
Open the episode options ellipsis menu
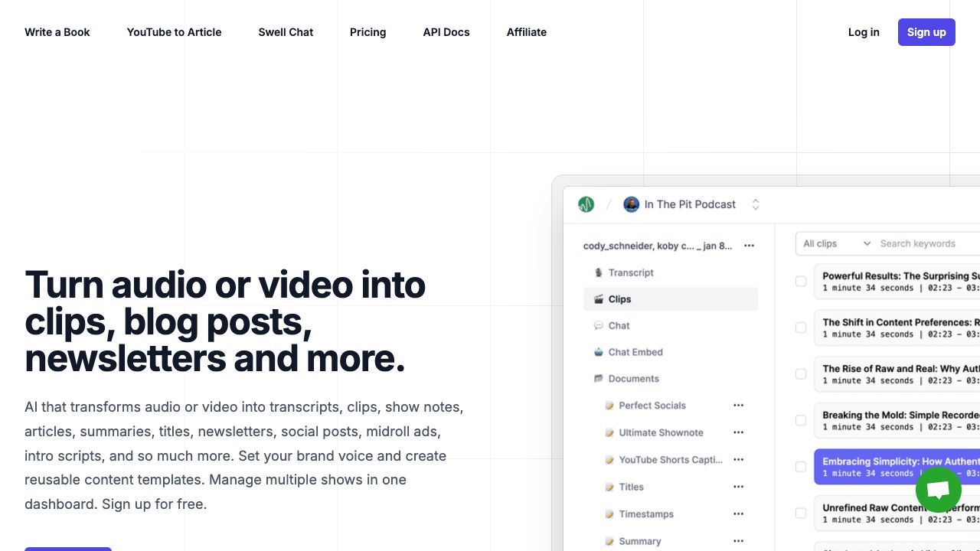pyautogui.click(x=749, y=246)
